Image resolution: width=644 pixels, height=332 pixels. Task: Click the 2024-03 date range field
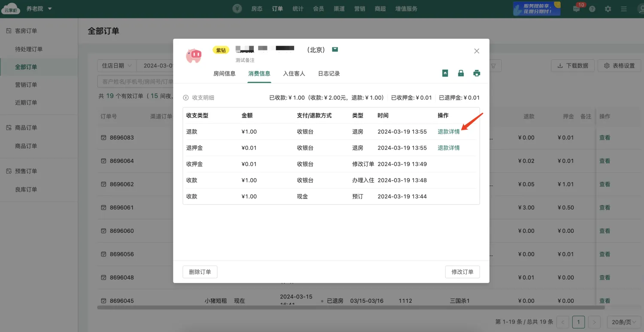tap(155, 66)
